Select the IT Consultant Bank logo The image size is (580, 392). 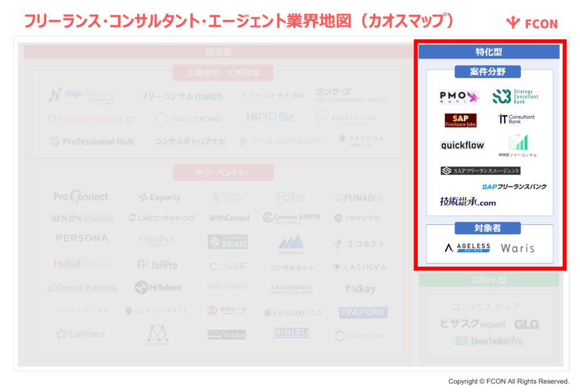pyautogui.click(x=517, y=119)
